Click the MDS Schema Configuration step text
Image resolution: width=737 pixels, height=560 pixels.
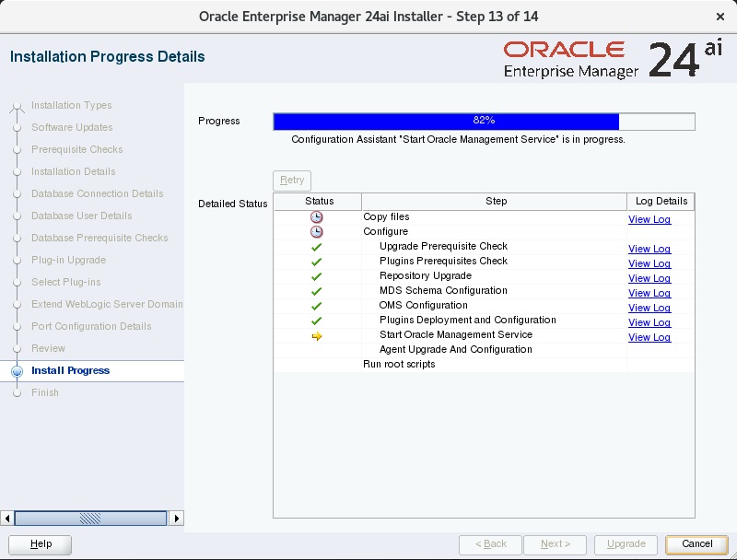(443, 290)
